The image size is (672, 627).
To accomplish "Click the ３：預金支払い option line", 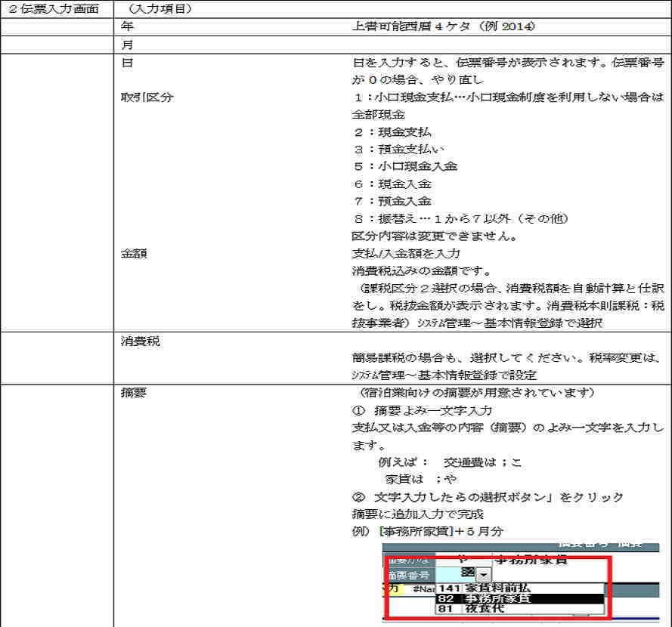I will pyautogui.click(x=398, y=150).
